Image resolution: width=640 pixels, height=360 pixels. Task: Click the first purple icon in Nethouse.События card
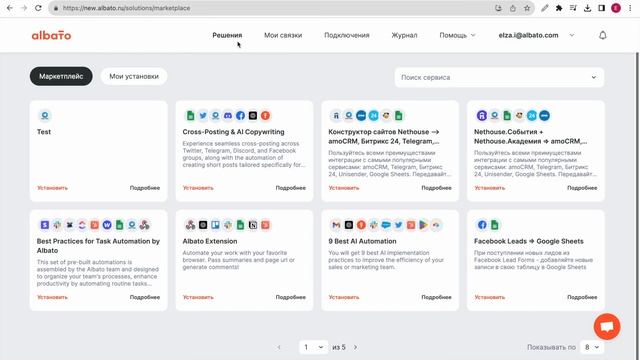(x=482, y=116)
